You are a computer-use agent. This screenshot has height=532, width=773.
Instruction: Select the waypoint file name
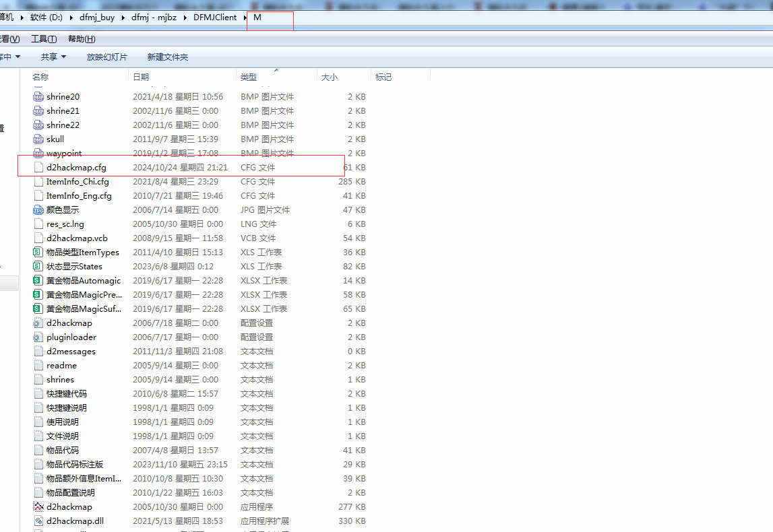64,153
